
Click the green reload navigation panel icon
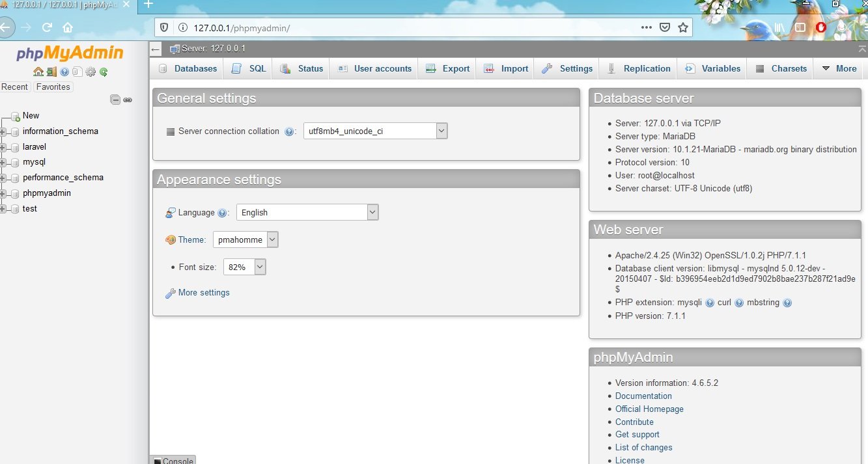104,72
